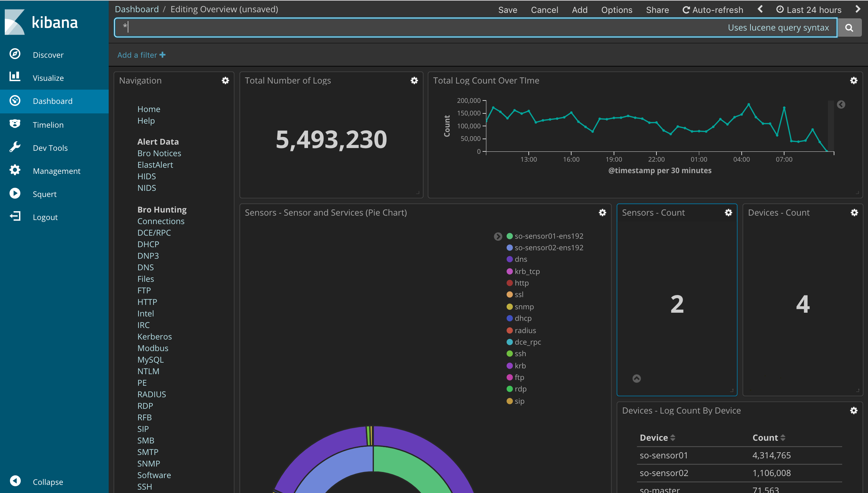
Task: Open Total Number of Logs panel gear
Action: point(414,80)
